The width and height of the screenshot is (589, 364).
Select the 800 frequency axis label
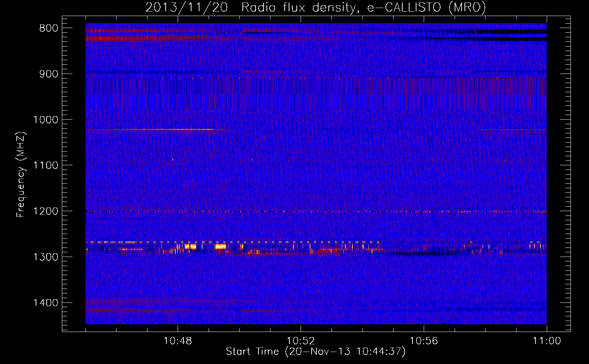(48, 28)
